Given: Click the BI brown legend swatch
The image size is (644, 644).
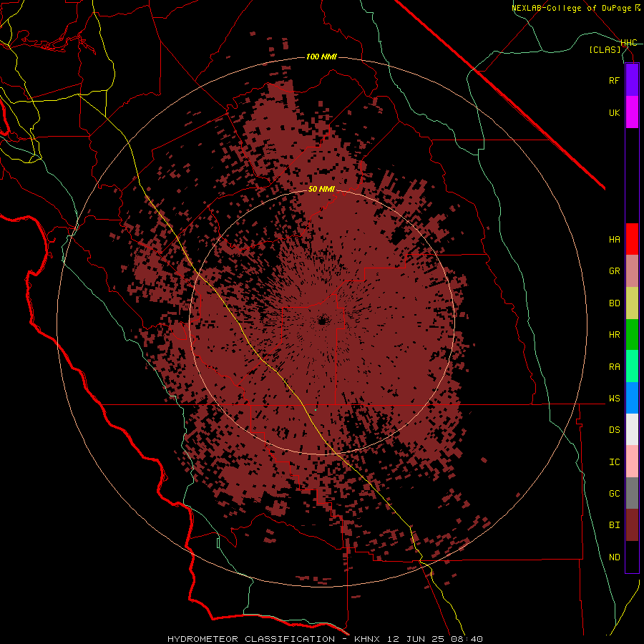Looking at the screenshot, I should pyautogui.click(x=632, y=525).
